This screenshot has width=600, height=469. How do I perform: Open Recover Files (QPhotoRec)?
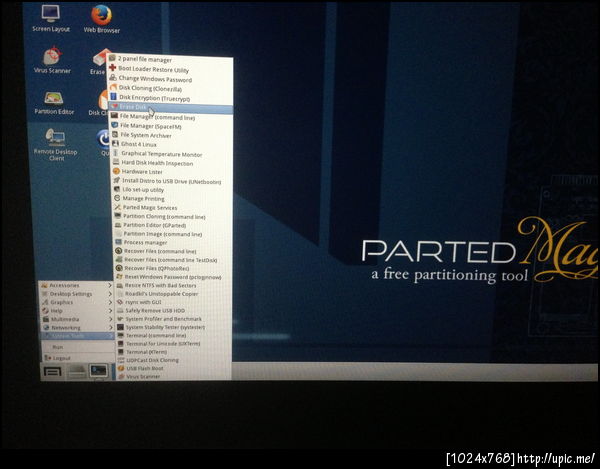click(x=173, y=268)
